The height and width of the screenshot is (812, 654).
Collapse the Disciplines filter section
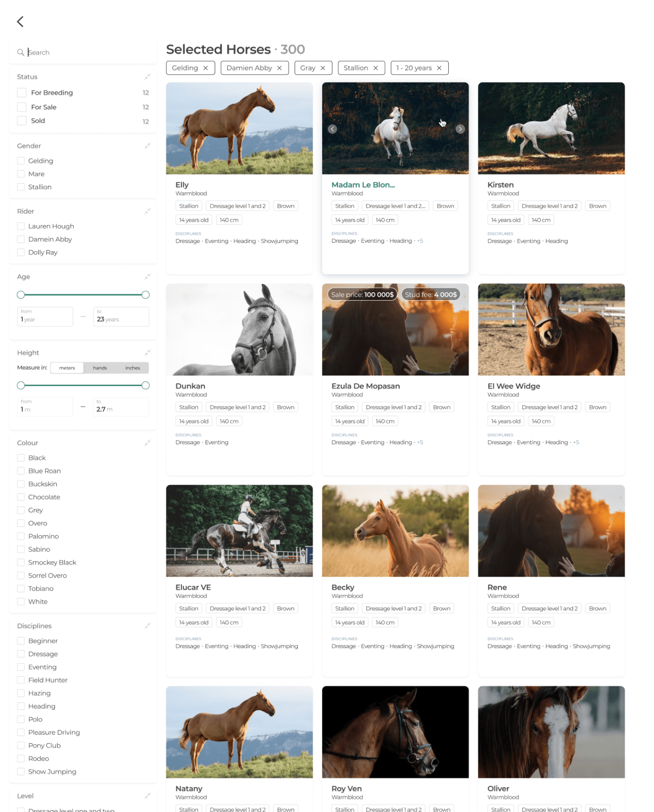147,626
